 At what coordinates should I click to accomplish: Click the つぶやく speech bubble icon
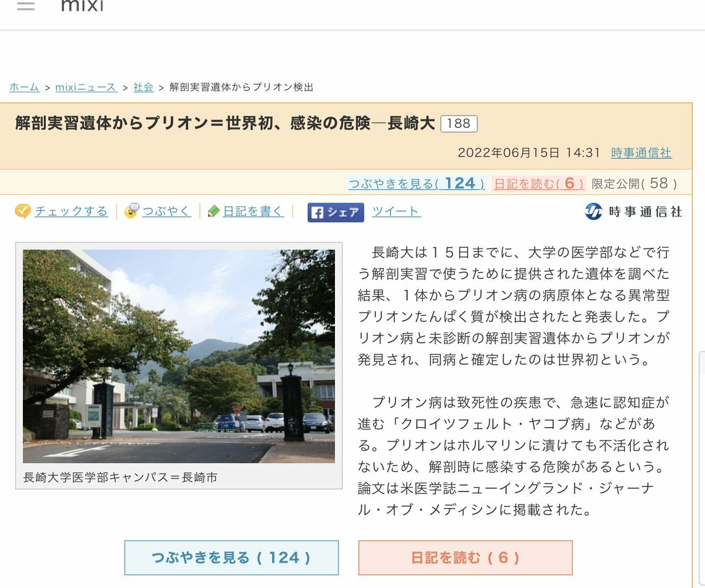[132, 211]
